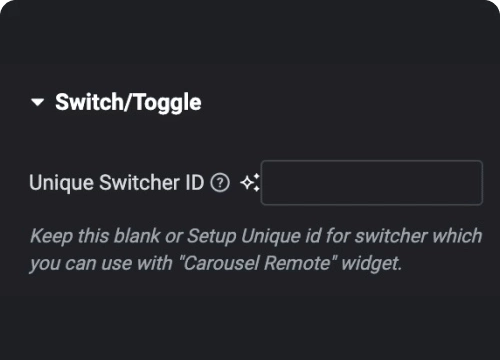Toggle the caret beside Switch/Toggle

point(37,102)
